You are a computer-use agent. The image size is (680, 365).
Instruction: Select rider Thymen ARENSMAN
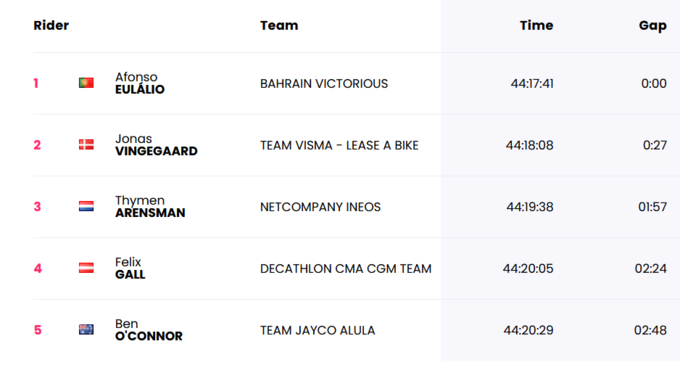(x=150, y=206)
